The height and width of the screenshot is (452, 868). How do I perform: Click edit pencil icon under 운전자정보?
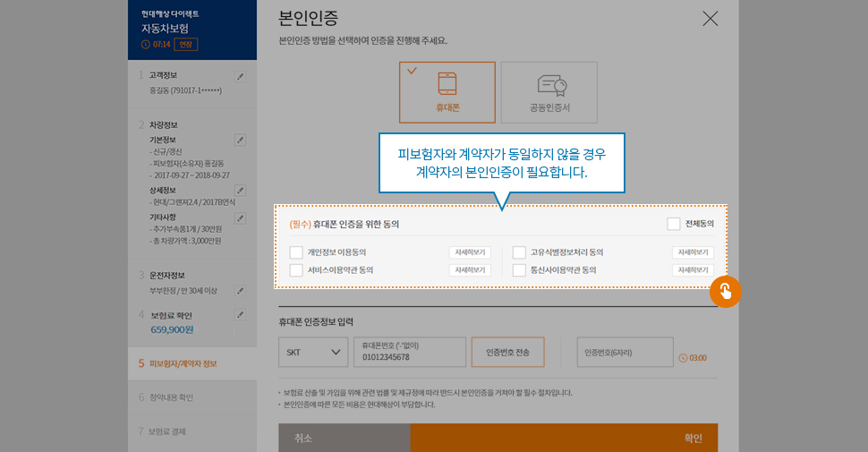pyautogui.click(x=240, y=291)
